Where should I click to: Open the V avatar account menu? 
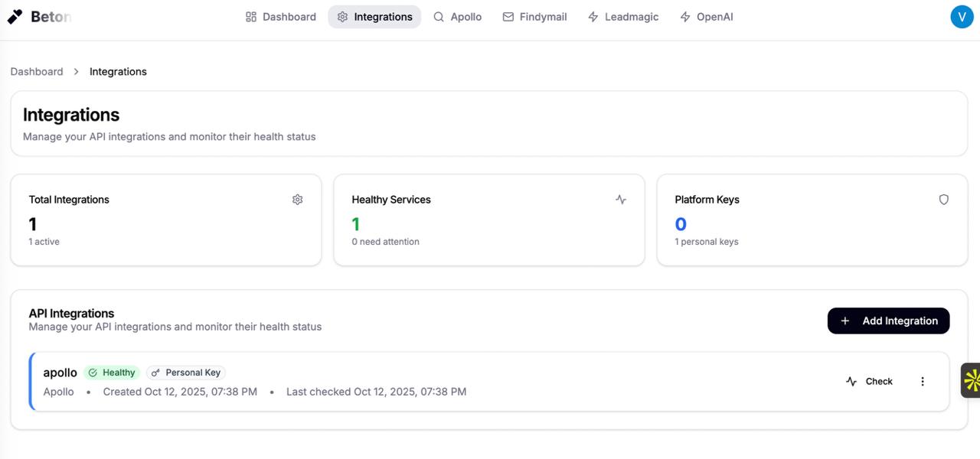click(962, 16)
